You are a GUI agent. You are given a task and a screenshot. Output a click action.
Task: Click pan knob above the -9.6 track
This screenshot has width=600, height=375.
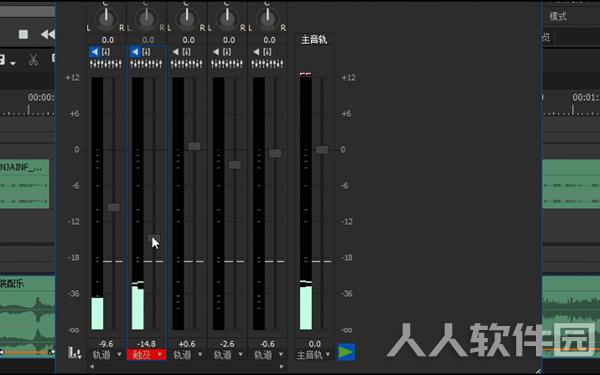click(x=106, y=18)
